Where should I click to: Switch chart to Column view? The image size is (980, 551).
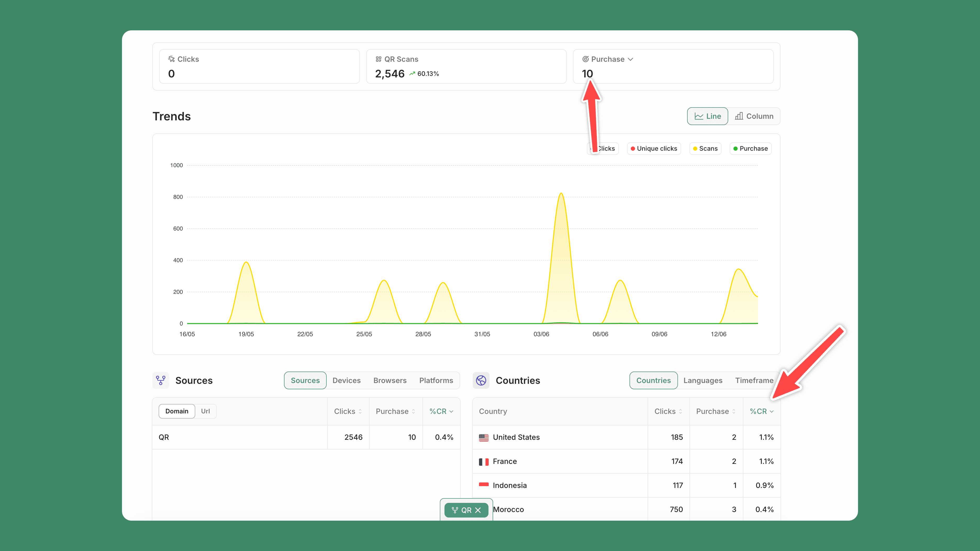click(754, 116)
